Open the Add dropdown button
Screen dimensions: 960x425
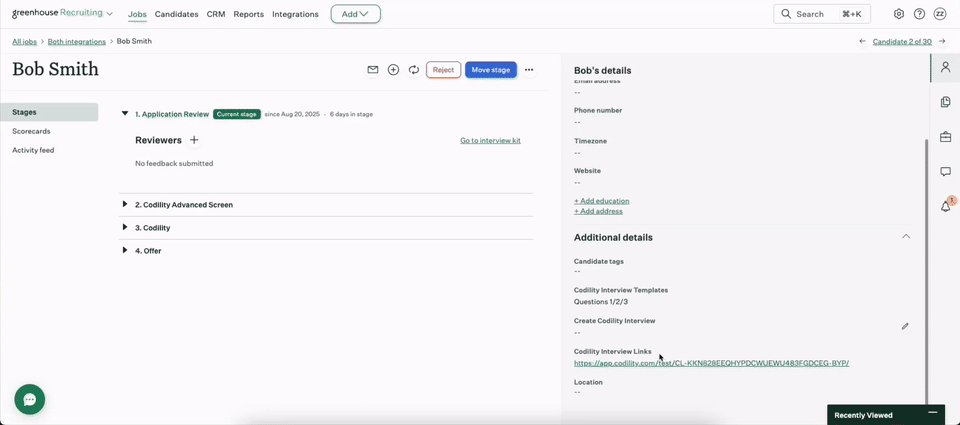point(356,14)
